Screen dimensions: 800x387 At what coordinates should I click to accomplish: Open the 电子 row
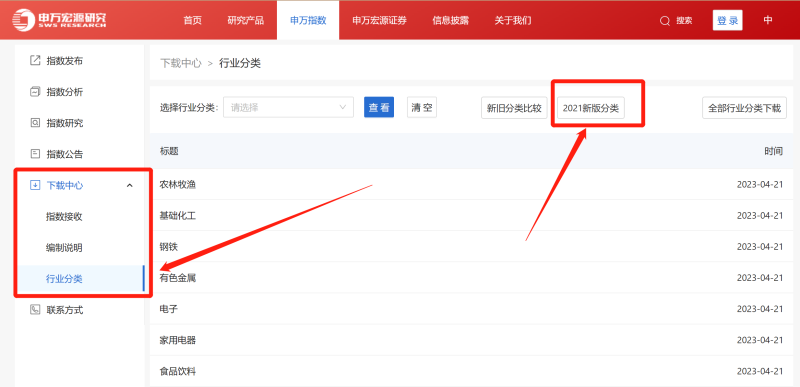[471, 309]
